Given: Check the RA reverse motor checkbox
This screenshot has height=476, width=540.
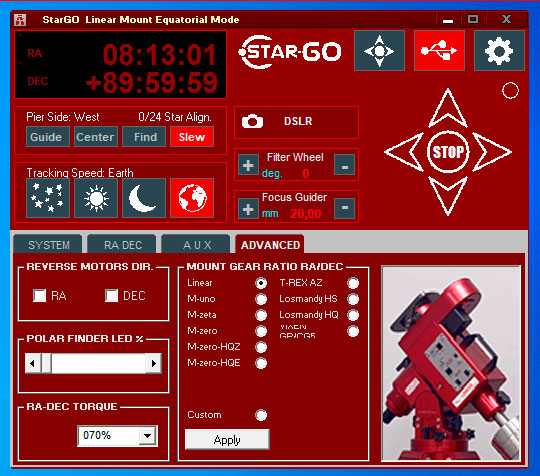Looking at the screenshot, I should [40, 296].
